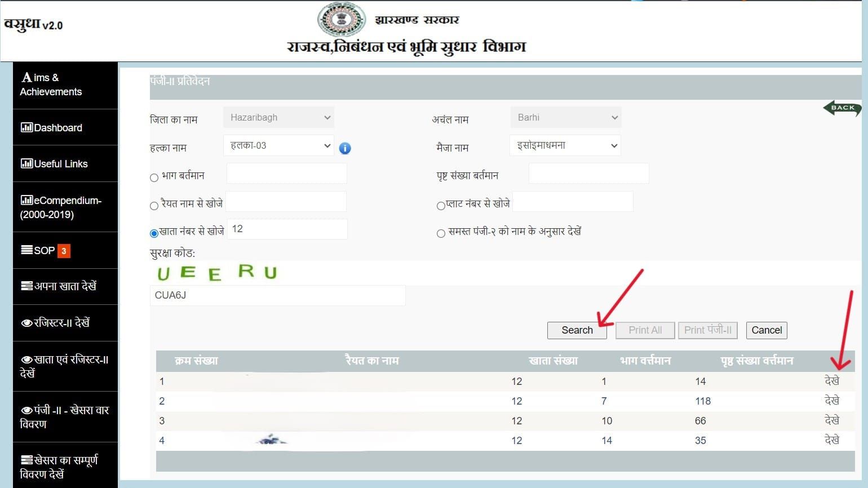868x488 pixels.
Task: Click the orange SOP badge showing 3
Action: 64,251
